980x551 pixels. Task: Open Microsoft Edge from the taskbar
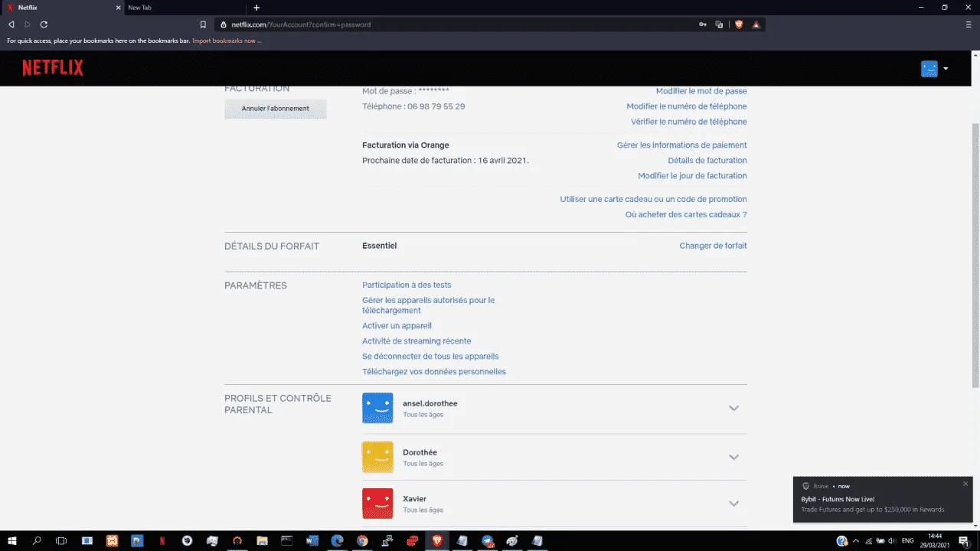[337, 540]
